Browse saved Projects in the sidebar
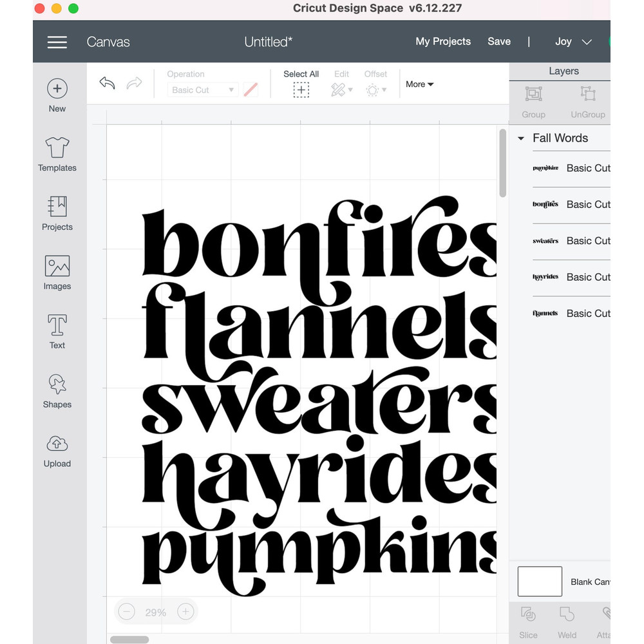The image size is (644, 644). point(57,214)
